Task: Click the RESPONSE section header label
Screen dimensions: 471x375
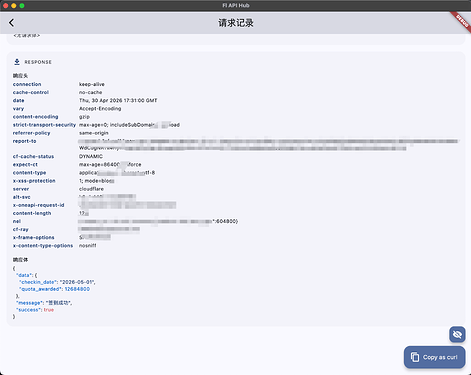Action: [x=38, y=62]
